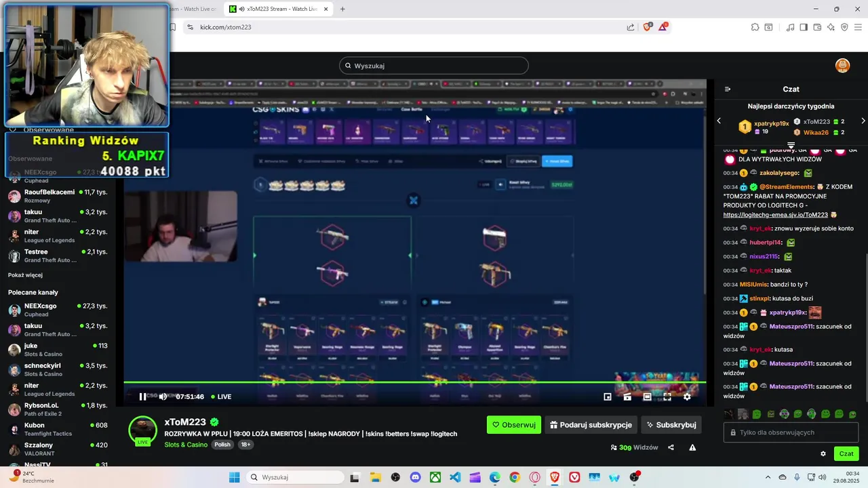Share the stream via share icon

click(671, 447)
